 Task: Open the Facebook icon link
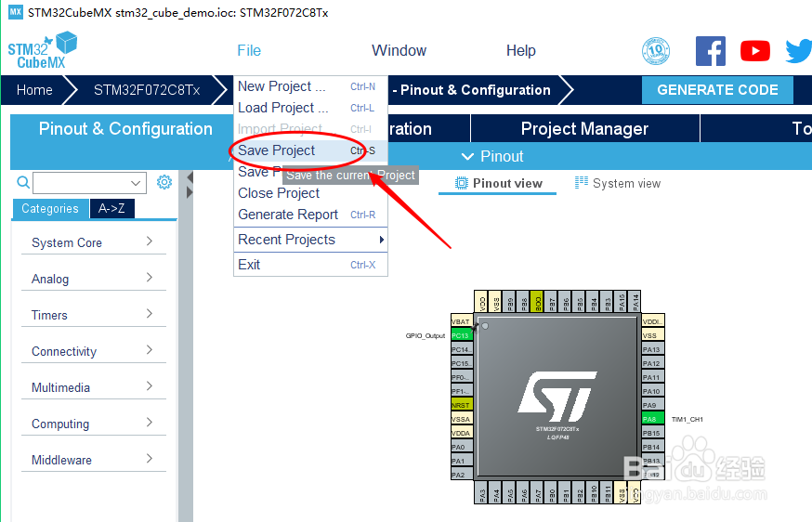(711, 51)
